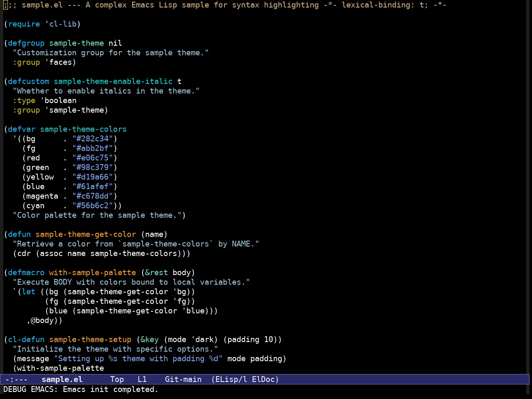Image resolution: width=532 pixels, height=399 pixels.
Task: Click the sample.el buffer name in mode line
Action: 62,379
